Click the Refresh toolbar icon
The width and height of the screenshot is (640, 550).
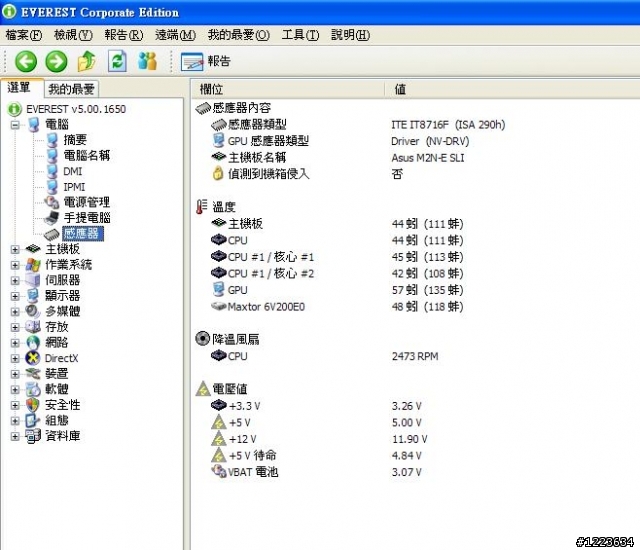pyautogui.click(x=117, y=62)
